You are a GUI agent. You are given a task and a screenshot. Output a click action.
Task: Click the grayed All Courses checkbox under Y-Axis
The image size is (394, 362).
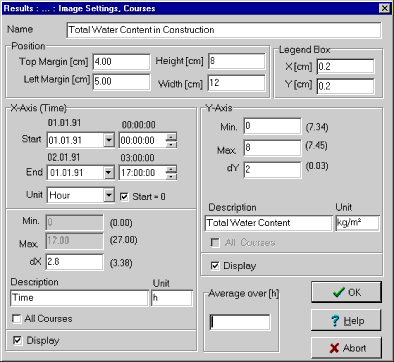(215, 243)
